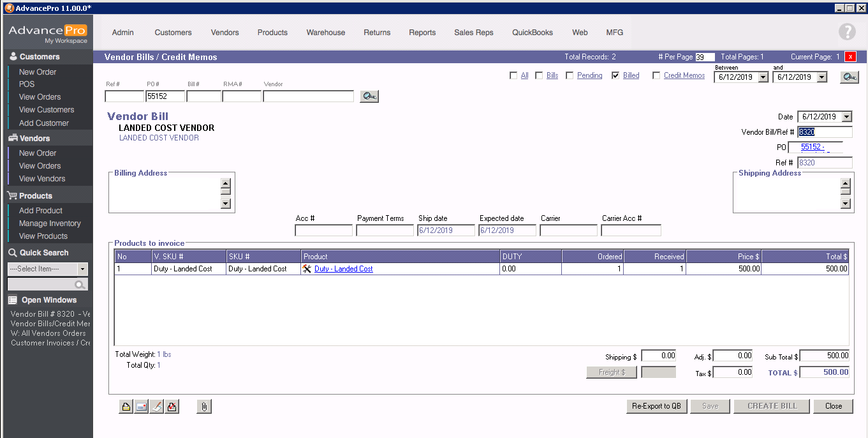Check the Credit Memos checkbox
Viewport: 868px width, 438px height.
click(656, 75)
